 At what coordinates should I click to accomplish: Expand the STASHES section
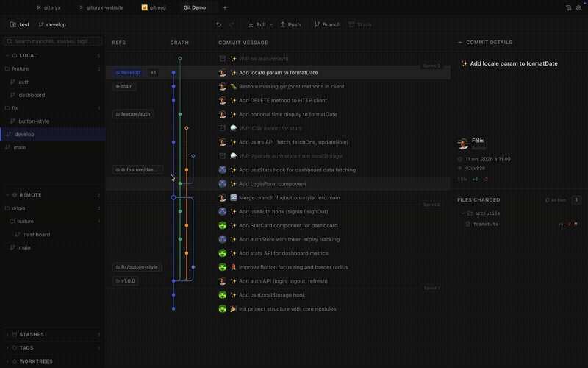pyautogui.click(x=52, y=334)
